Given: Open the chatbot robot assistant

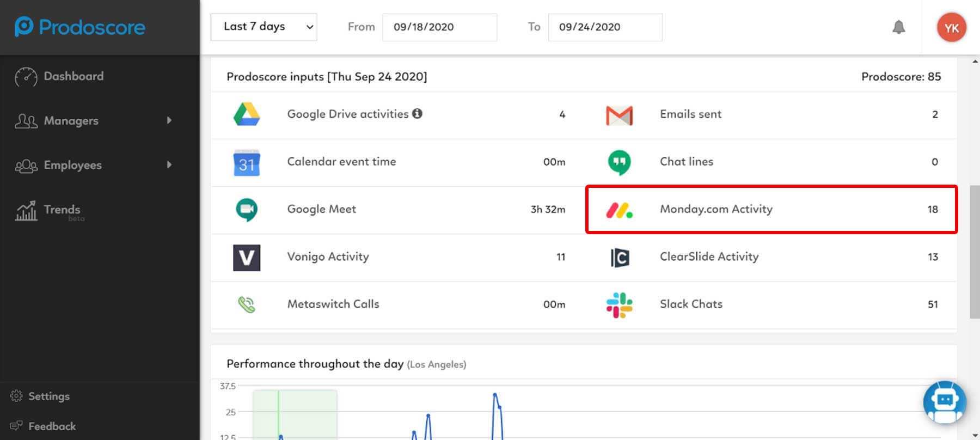Looking at the screenshot, I should (945, 402).
